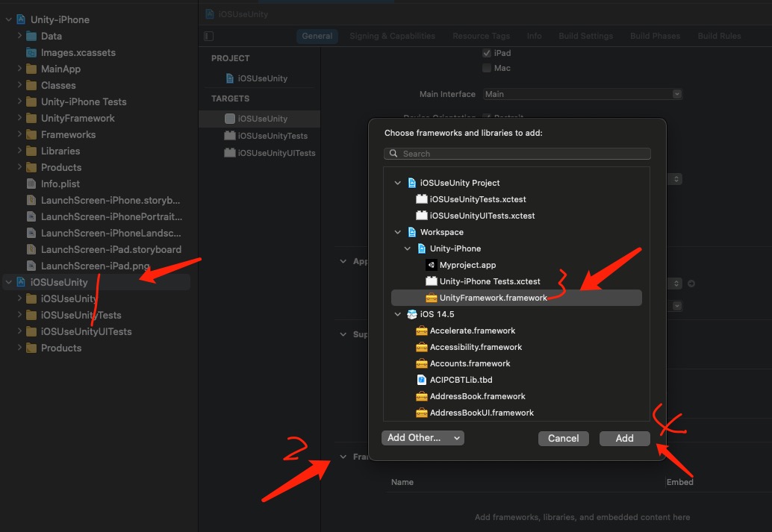Open the Main Interface dropdown
The height and width of the screenshot is (532, 772).
click(x=582, y=94)
